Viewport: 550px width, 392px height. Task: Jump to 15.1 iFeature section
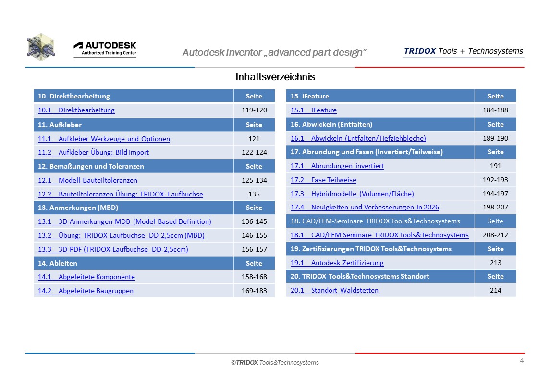pos(313,110)
